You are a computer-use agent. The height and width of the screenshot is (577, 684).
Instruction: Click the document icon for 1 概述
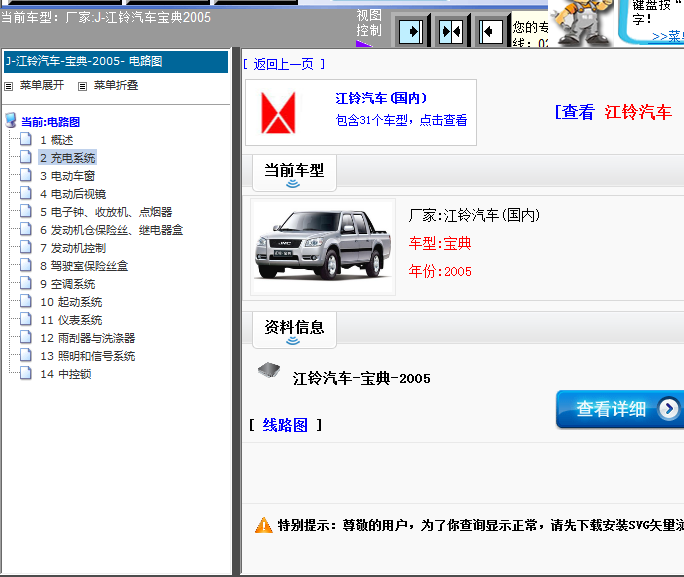tap(26, 139)
